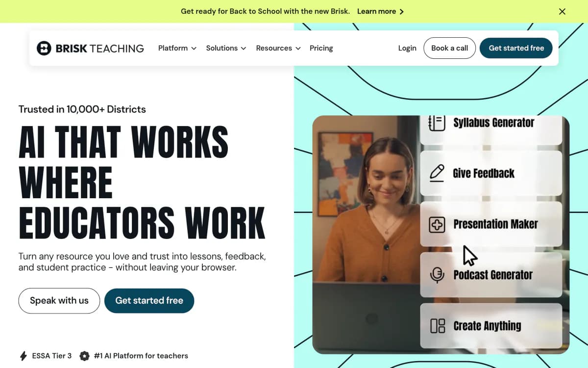Open the Platform menu
This screenshot has width=588, height=368.
177,48
